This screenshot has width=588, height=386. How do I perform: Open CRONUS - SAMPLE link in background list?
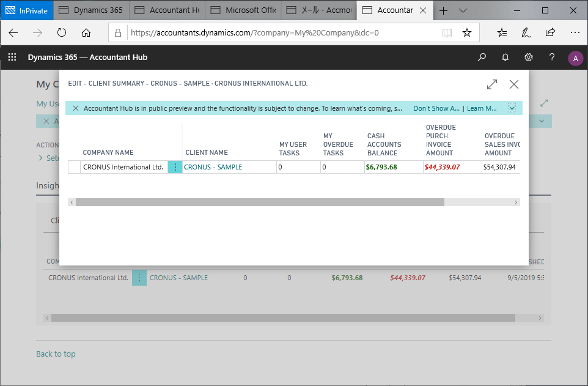pyautogui.click(x=178, y=278)
